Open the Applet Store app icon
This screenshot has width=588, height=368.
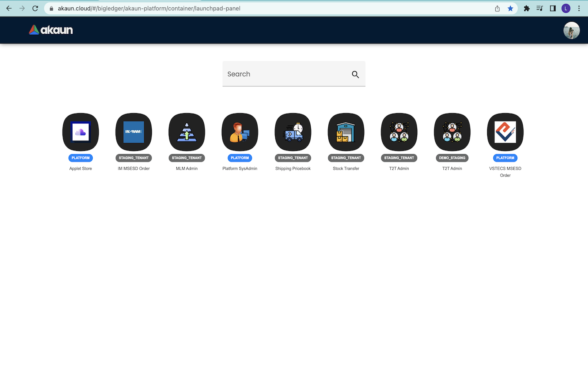pyautogui.click(x=80, y=132)
